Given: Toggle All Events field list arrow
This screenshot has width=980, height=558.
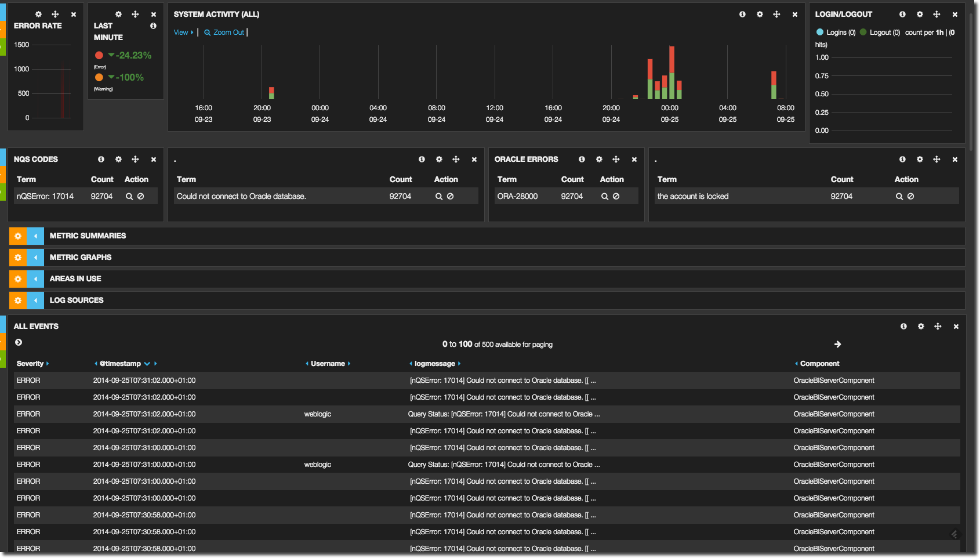Looking at the screenshot, I should coord(19,343).
